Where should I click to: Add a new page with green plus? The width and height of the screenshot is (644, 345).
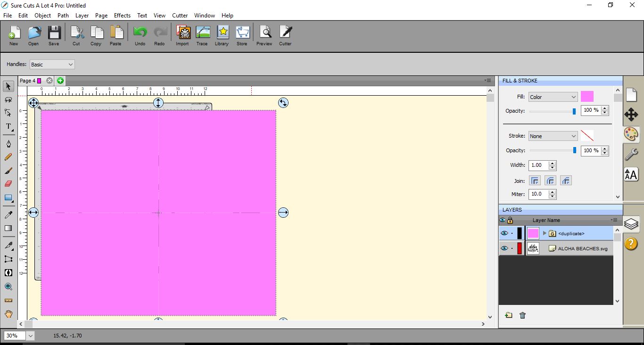(60, 81)
